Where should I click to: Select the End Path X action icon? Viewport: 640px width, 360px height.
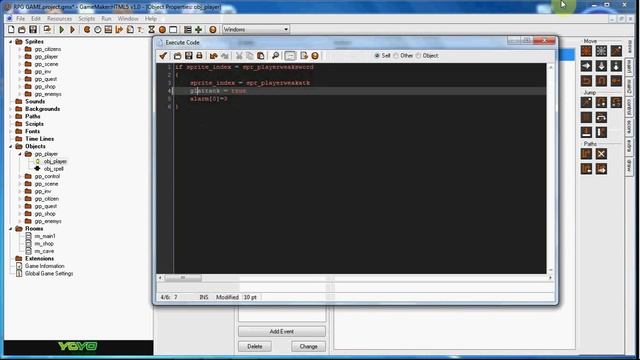[601, 154]
